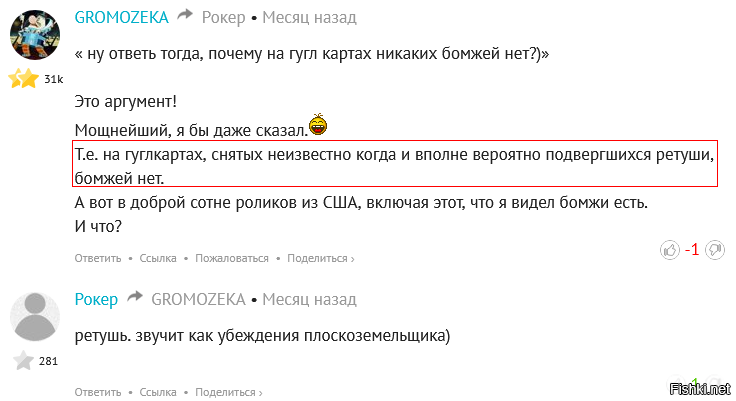Click the reply arrow icon next to GROMOZEKA

point(185,15)
